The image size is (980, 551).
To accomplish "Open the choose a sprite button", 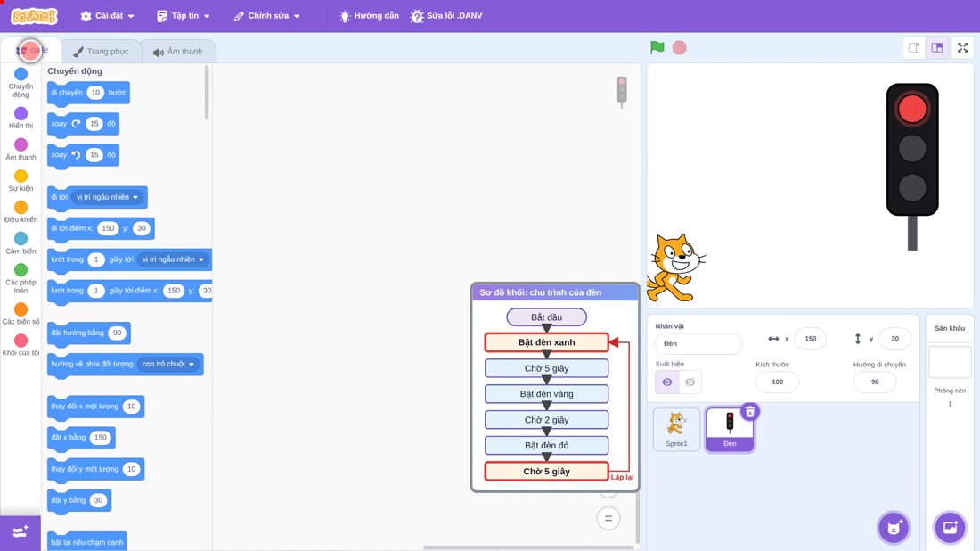I will click(894, 527).
